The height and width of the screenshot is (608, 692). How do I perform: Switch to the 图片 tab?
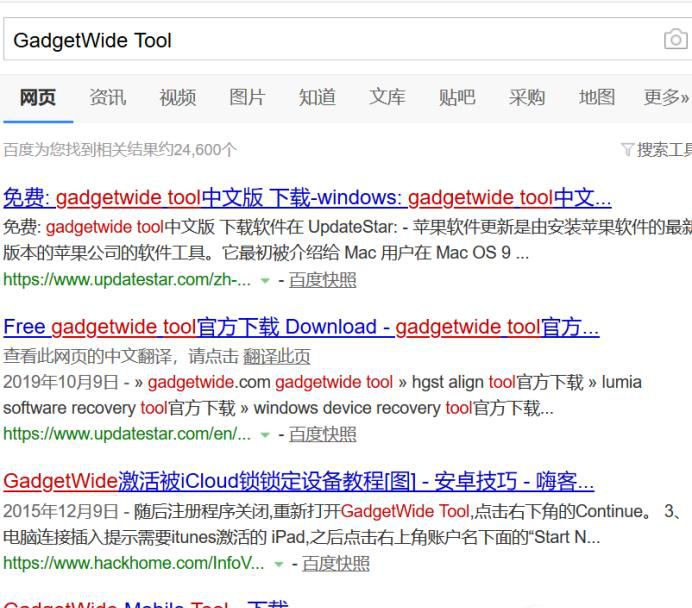pyautogui.click(x=247, y=98)
